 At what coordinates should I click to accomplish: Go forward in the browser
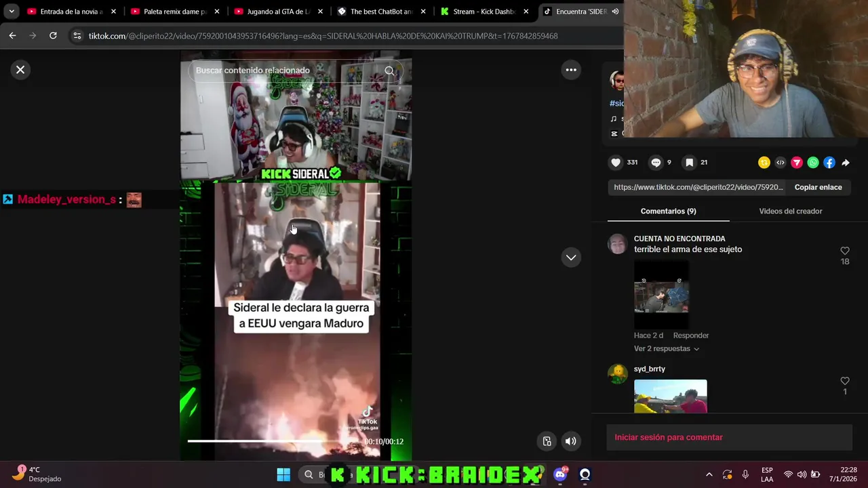[x=33, y=36]
